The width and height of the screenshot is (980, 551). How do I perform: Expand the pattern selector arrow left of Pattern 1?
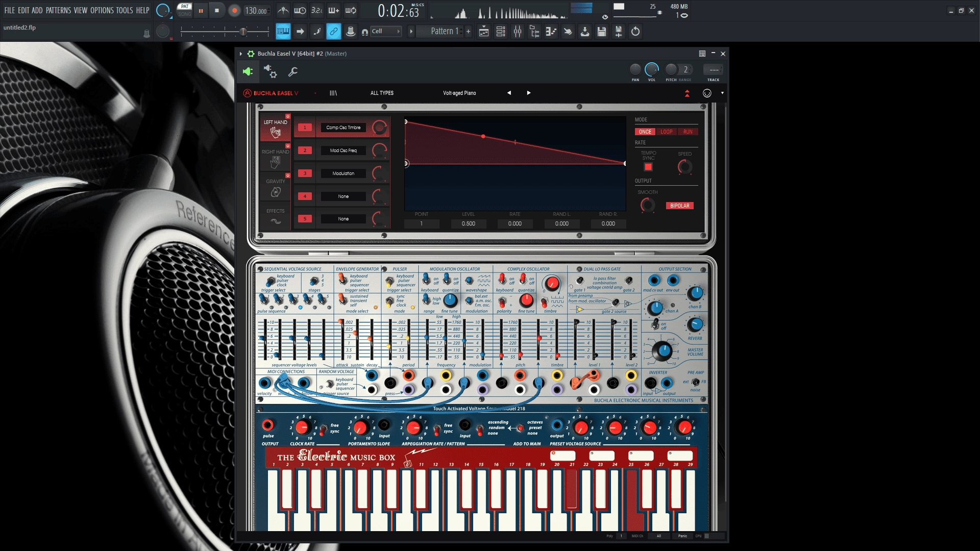(x=411, y=32)
